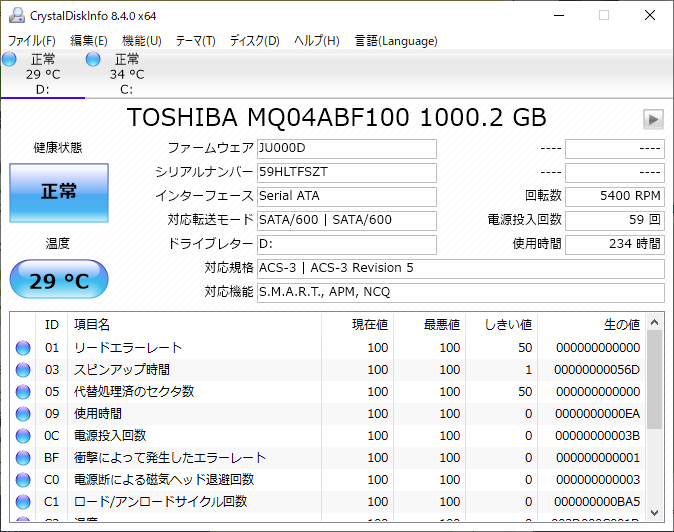Select the C: drive status orb icon
This screenshot has height=532, width=674.
coord(93,59)
